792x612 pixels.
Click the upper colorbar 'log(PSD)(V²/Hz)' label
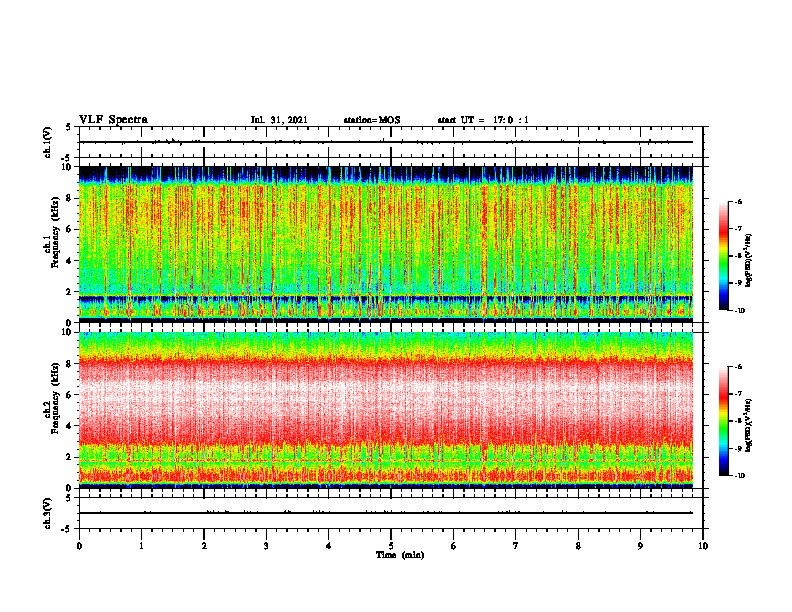tap(749, 260)
